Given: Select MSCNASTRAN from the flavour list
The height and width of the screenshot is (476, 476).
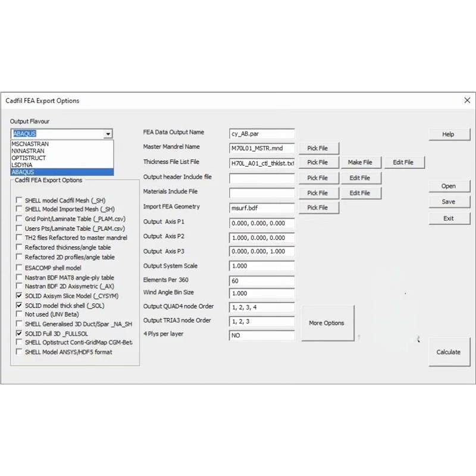Looking at the screenshot, I should (x=62, y=144).
